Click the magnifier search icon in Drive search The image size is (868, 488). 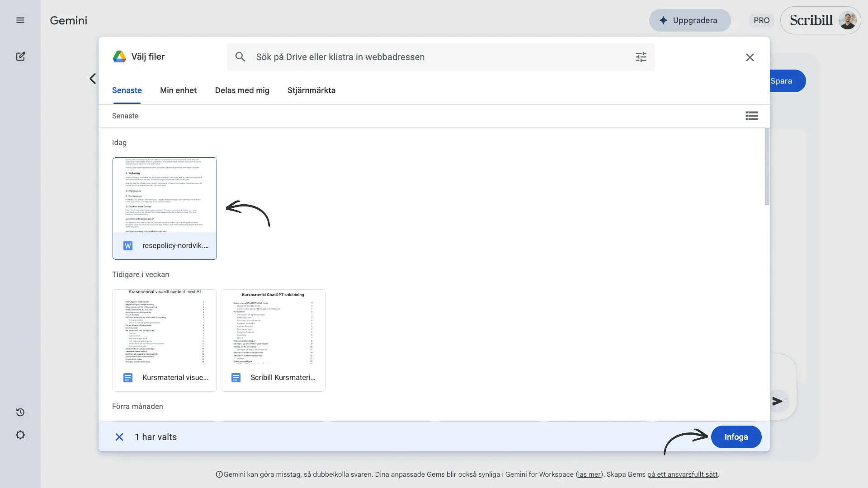pyautogui.click(x=240, y=57)
